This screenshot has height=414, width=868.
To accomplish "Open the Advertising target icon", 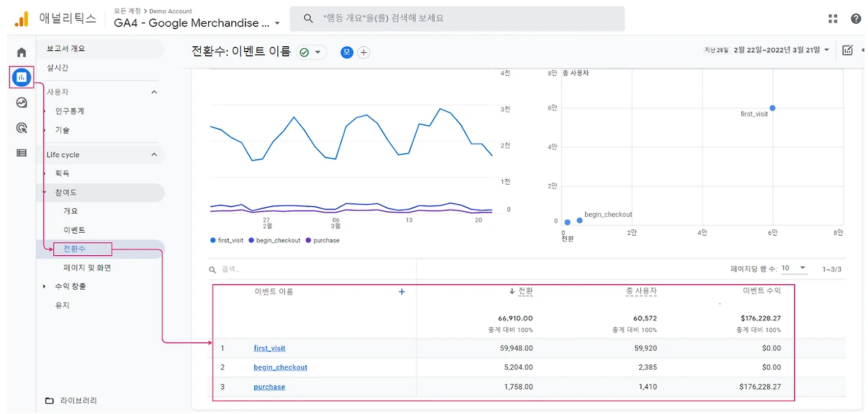I will (22, 128).
